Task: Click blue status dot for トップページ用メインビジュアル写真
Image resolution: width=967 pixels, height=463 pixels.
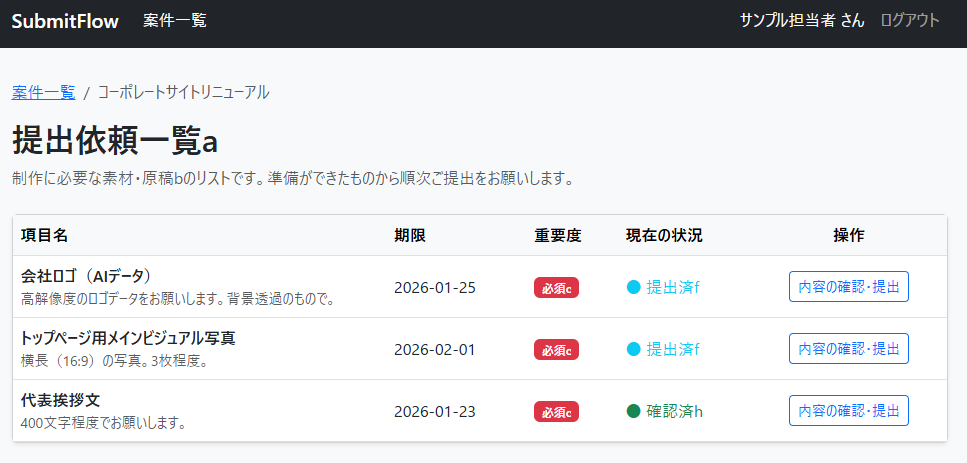Action: [633, 349]
